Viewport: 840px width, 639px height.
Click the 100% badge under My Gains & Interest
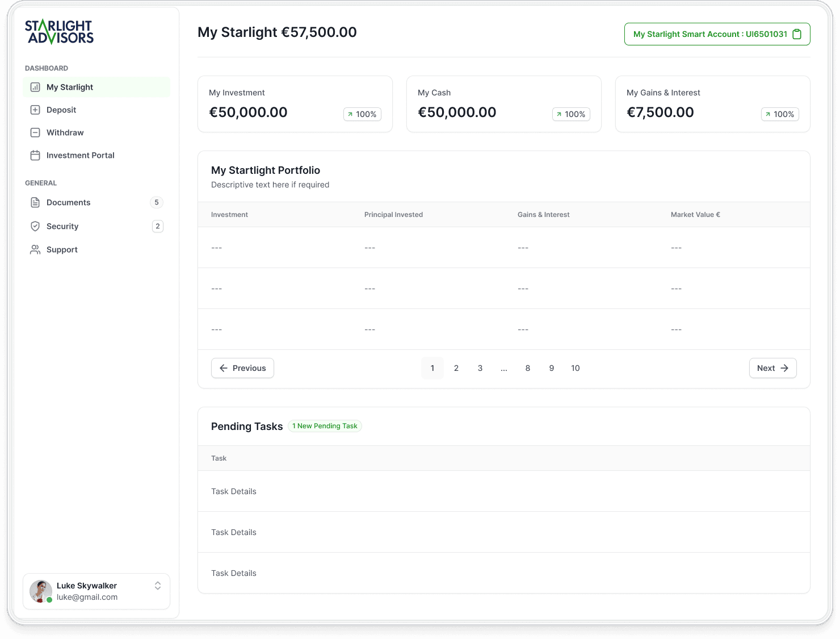[780, 114]
